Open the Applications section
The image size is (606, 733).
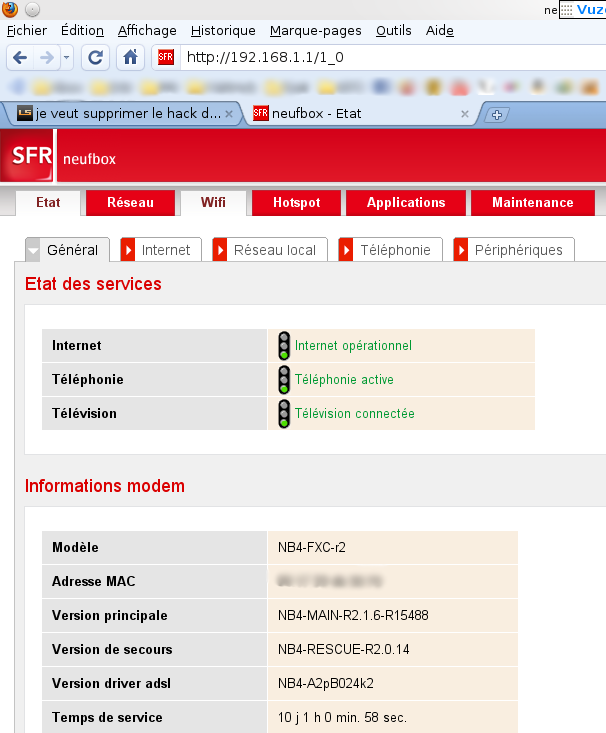[406, 202]
